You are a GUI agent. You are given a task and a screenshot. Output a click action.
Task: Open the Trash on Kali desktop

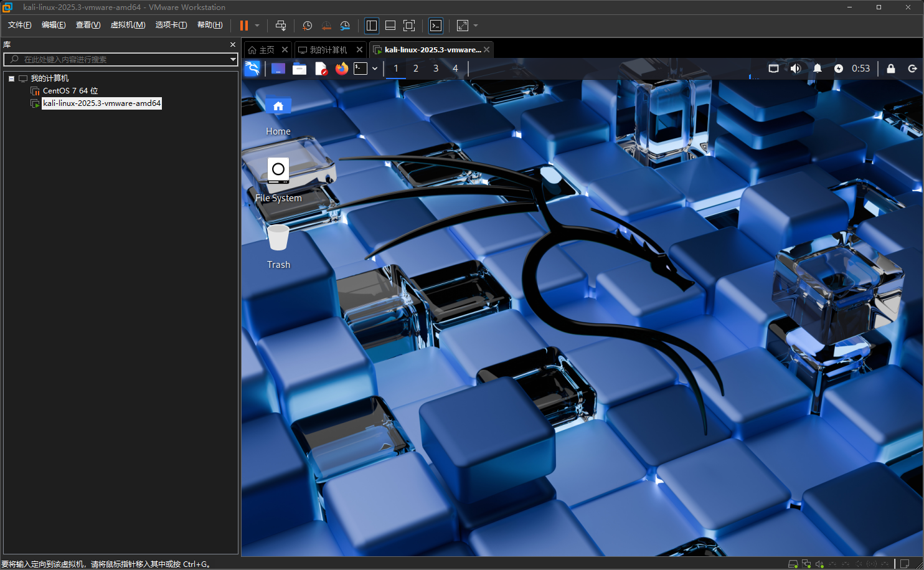[278, 247]
